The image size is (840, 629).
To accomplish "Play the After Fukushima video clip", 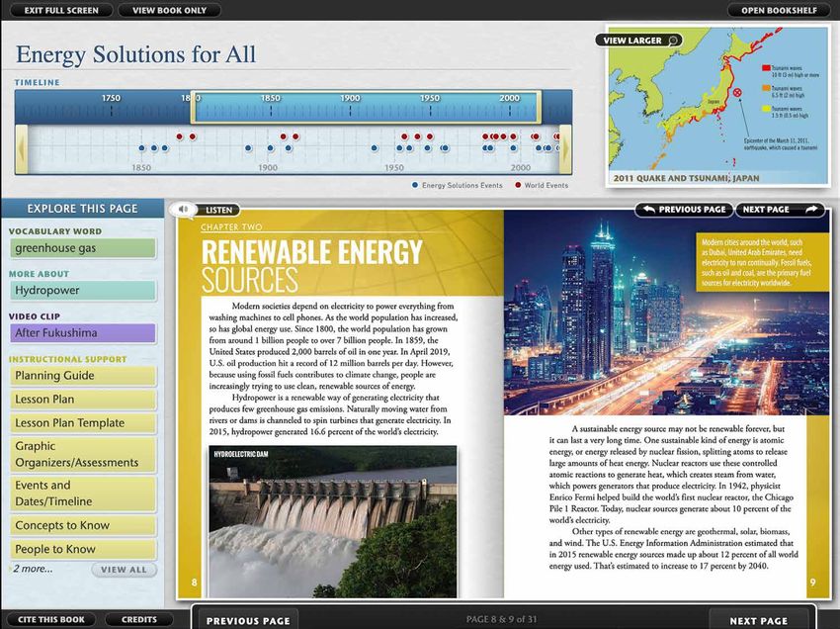I will point(82,333).
